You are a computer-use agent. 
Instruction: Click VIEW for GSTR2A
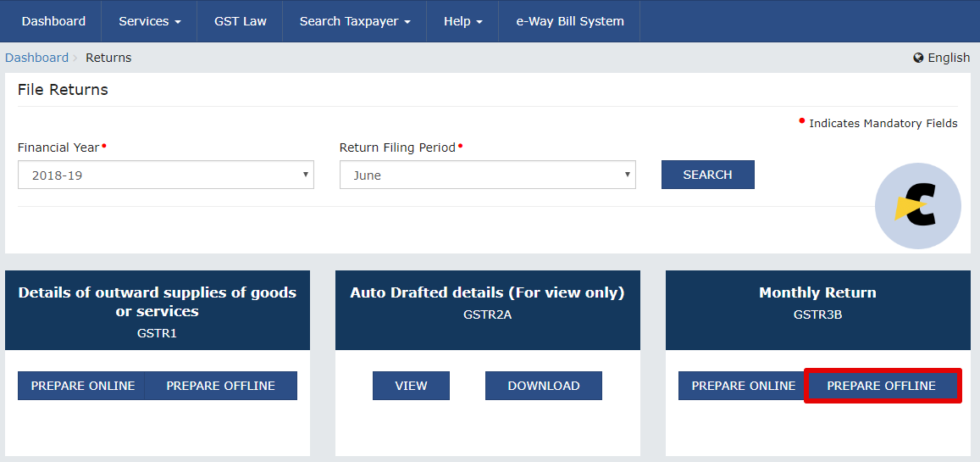(x=412, y=386)
